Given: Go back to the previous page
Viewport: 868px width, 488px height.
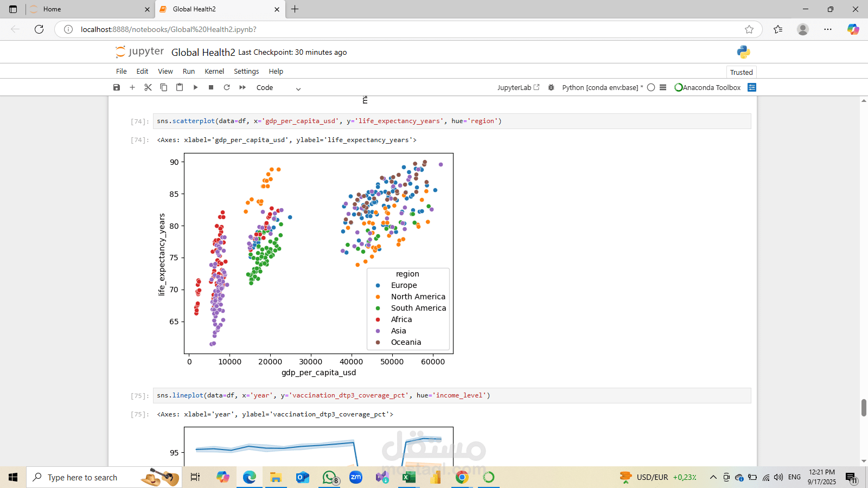Looking at the screenshot, I should pyautogui.click(x=15, y=29).
